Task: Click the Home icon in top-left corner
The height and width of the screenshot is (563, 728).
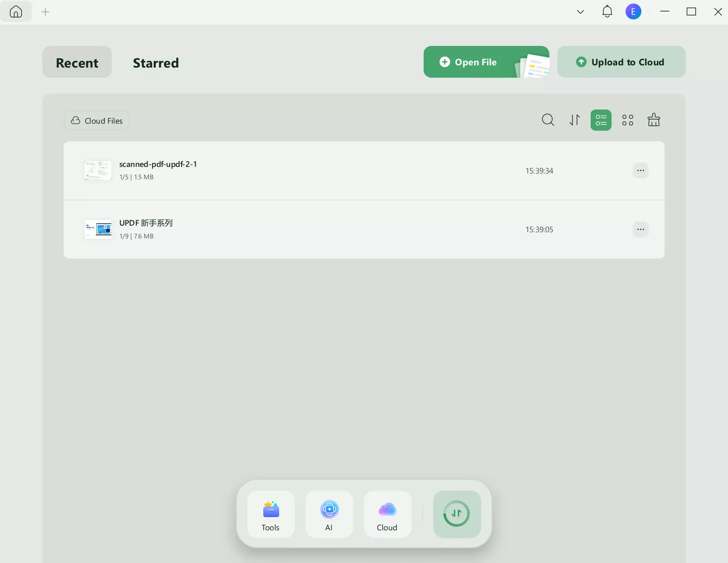Action: pyautogui.click(x=16, y=12)
